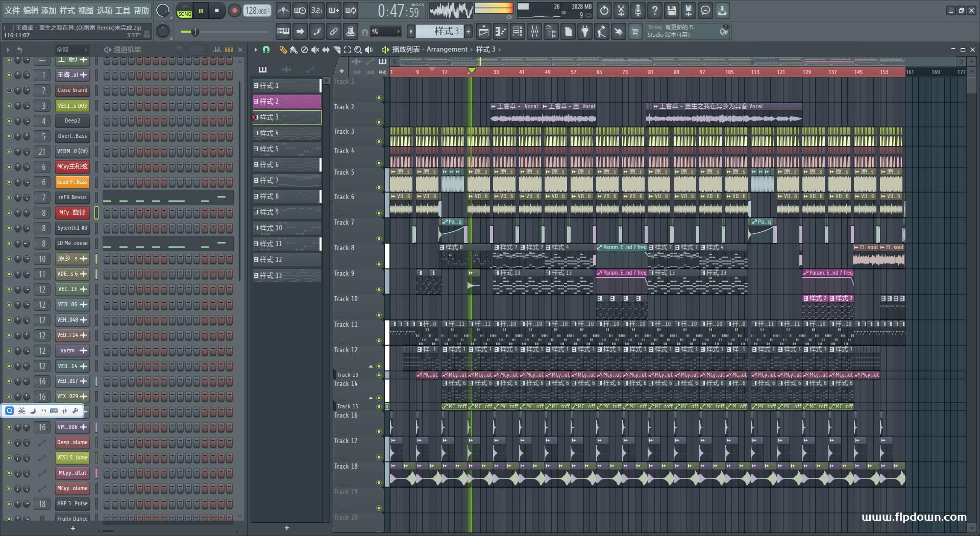980x536 pixels.
Task: Add a new pattern with plus beside 样式 3
Action: (468, 32)
